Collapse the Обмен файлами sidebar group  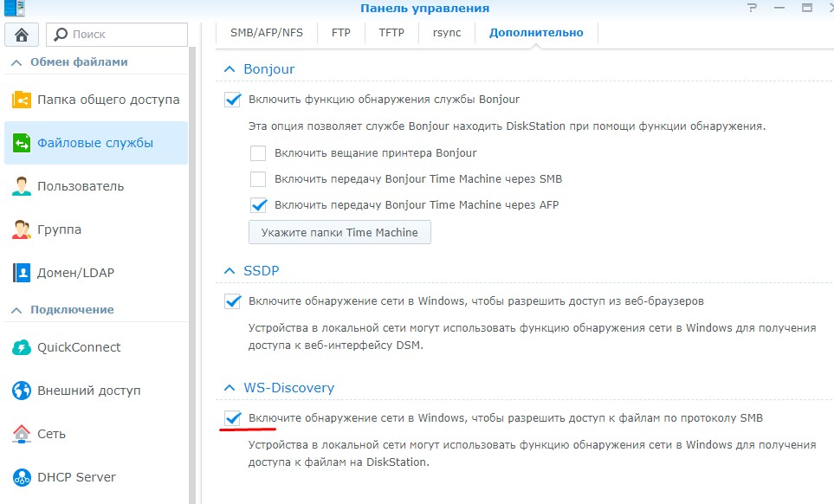click(x=16, y=62)
